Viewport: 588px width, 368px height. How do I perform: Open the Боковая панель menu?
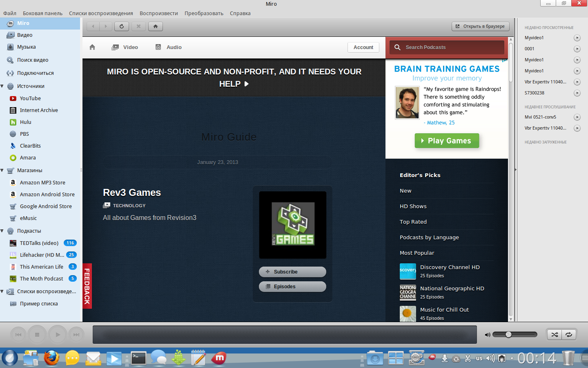click(x=43, y=13)
